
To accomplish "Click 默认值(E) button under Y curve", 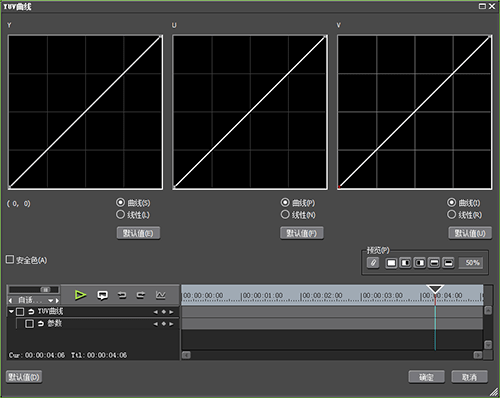I will (x=138, y=233).
